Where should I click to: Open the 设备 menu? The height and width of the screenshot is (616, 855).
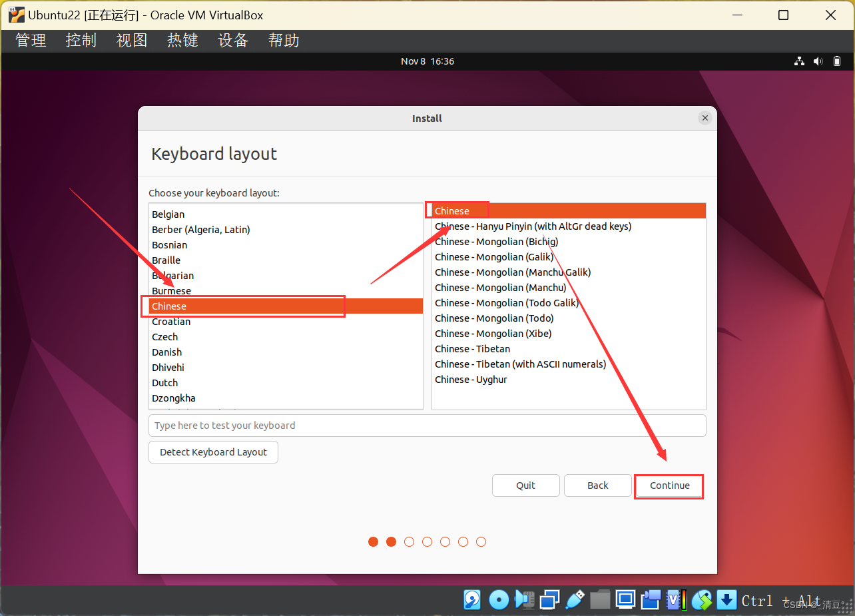[233, 40]
